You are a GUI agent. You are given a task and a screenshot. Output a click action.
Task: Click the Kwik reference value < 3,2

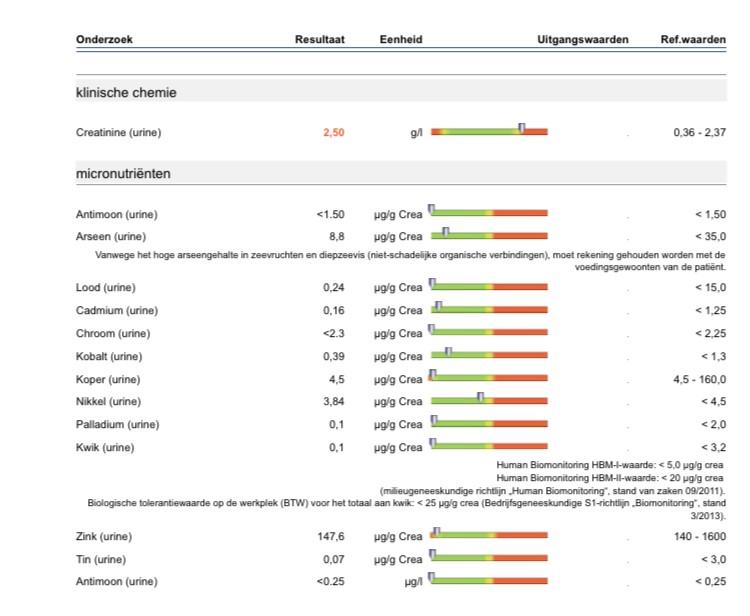[713, 447]
